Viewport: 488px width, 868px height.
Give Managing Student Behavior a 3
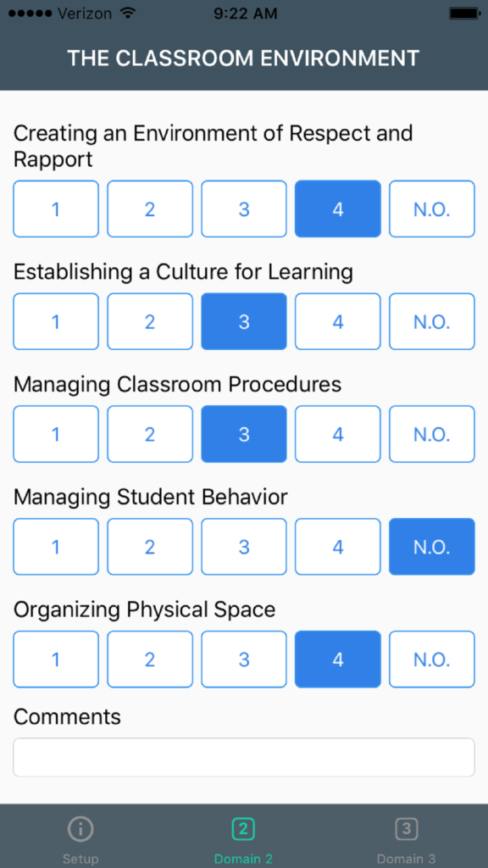pos(244,547)
